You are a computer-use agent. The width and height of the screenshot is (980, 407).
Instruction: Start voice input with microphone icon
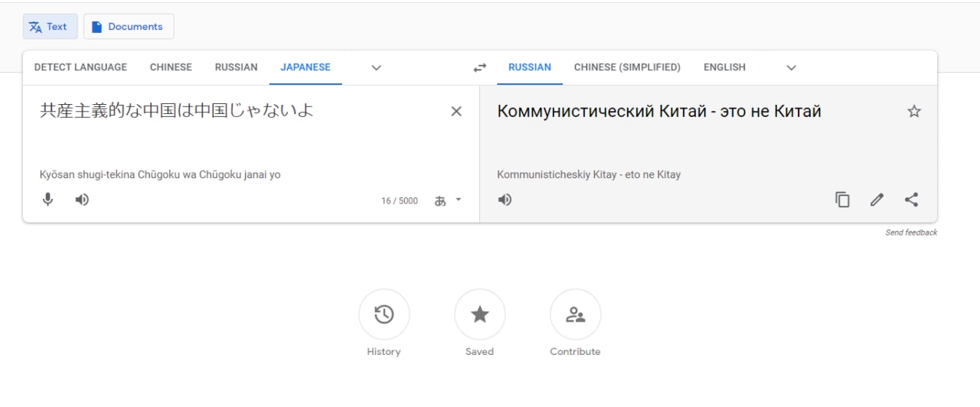pos(47,200)
